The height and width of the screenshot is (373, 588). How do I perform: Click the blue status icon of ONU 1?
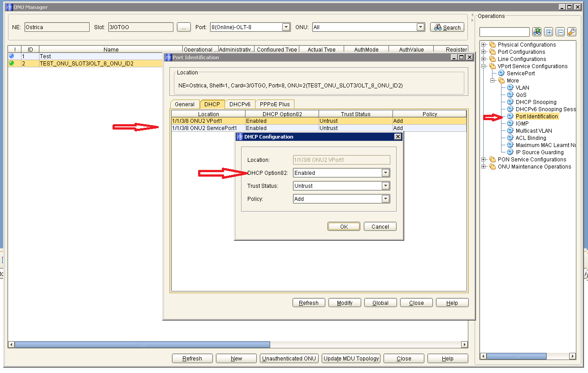click(12, 56)
